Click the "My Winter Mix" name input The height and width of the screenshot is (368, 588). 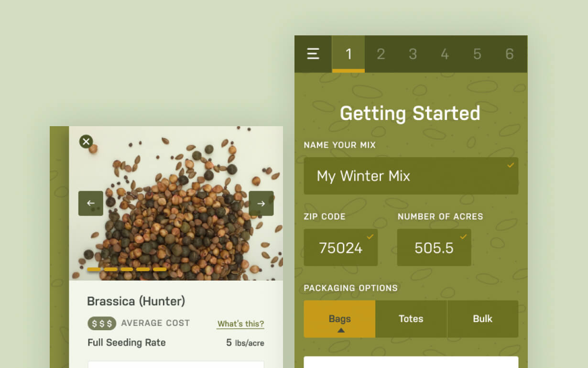pos(411,176)
